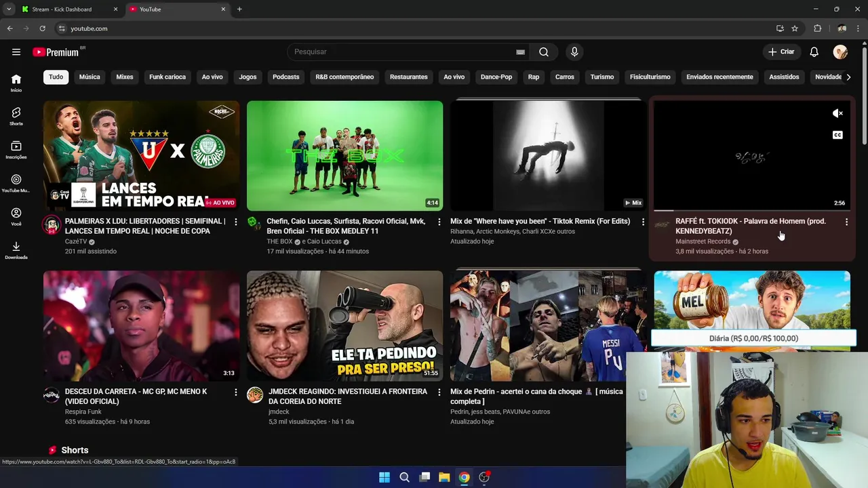
Task: Select the Restaurantes filter chip
Action: pos(409,77)
